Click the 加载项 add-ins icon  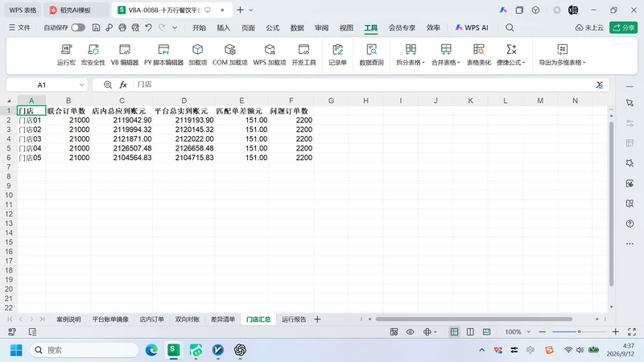tap(197, 55)
